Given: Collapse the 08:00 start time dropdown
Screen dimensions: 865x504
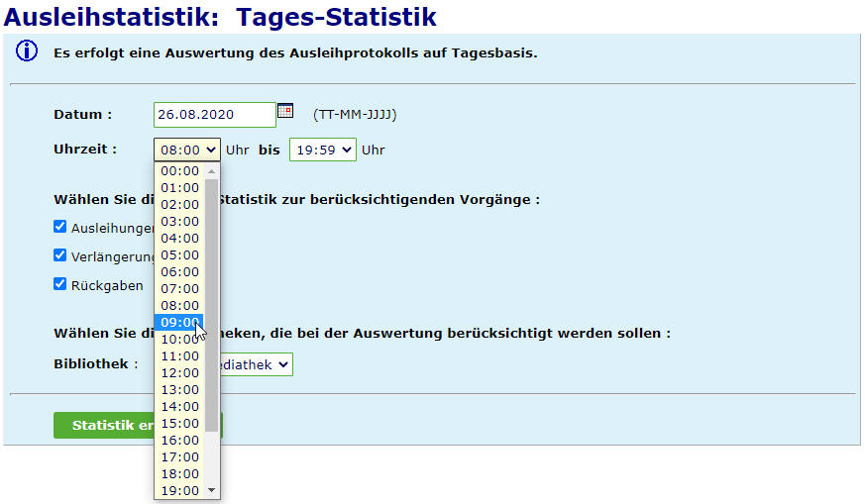Looking at the screenshot, I should [x=187, y=150].
